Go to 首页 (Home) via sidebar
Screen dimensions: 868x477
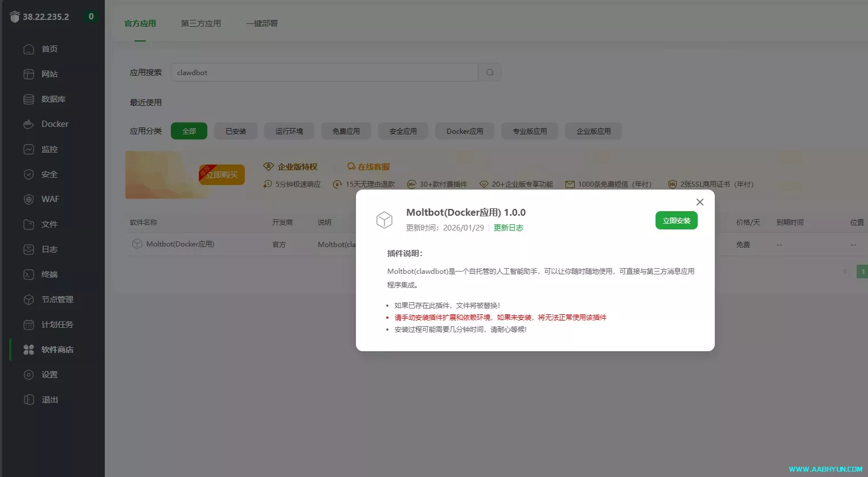48,48
